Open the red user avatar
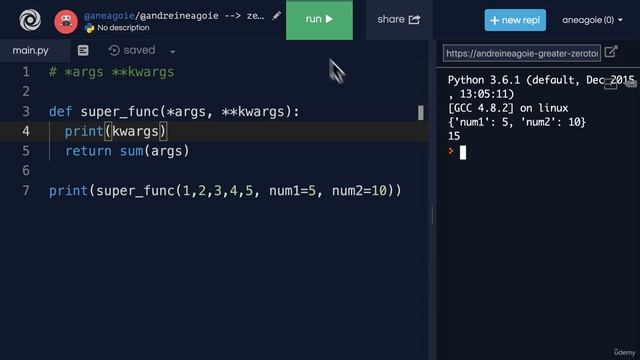640x360 pixels. (66, 21)
